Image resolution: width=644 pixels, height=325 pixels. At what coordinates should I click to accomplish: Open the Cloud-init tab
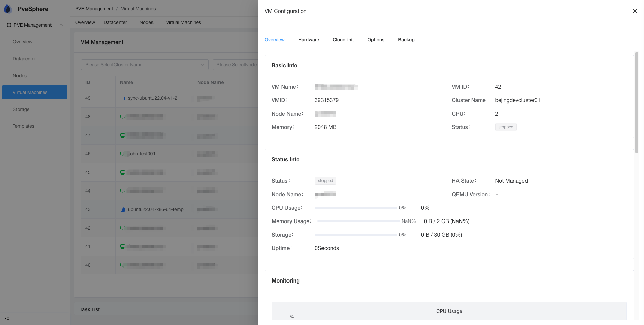point(343,40)
